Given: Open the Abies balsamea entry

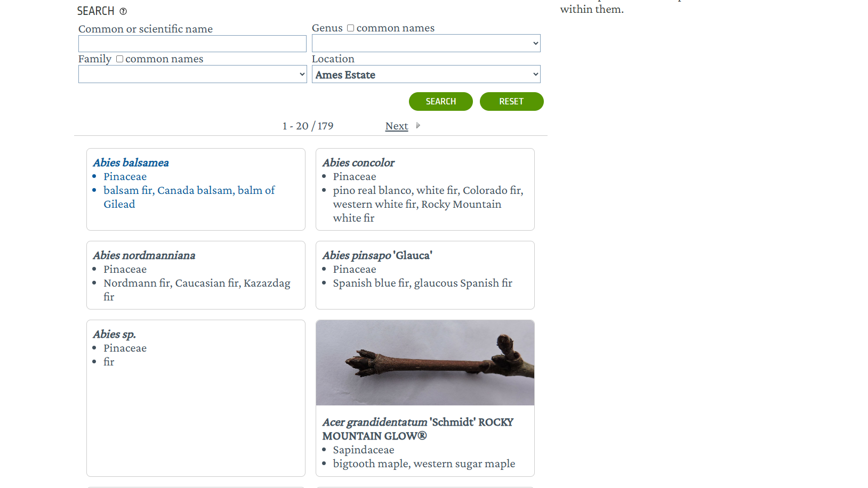Looking at the screenshot, I should [x=130, y=162].
